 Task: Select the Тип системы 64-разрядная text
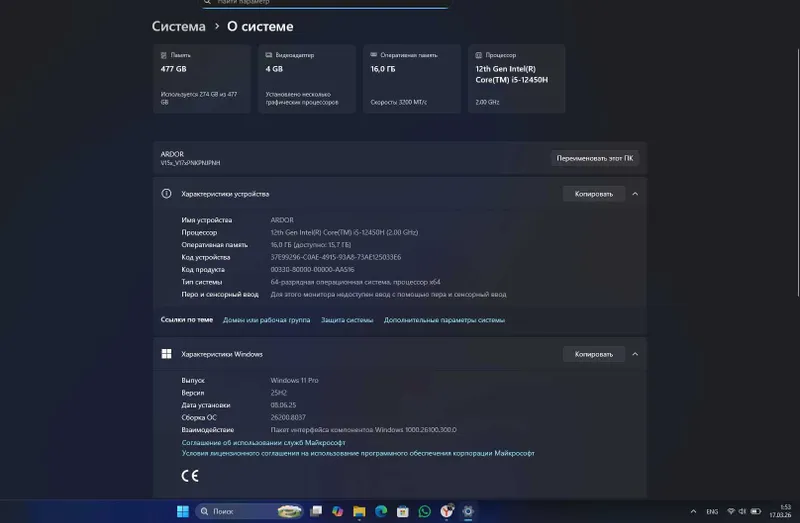click(356, 282)
